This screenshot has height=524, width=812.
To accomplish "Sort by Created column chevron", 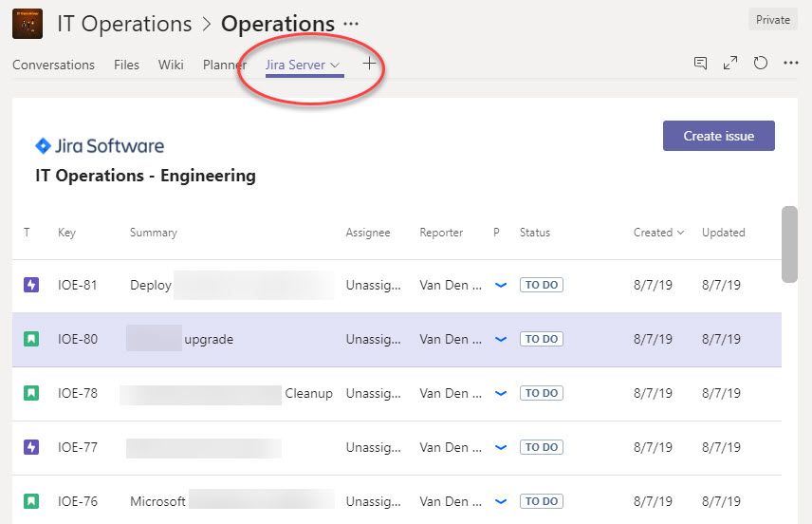I will click(680, 233).
